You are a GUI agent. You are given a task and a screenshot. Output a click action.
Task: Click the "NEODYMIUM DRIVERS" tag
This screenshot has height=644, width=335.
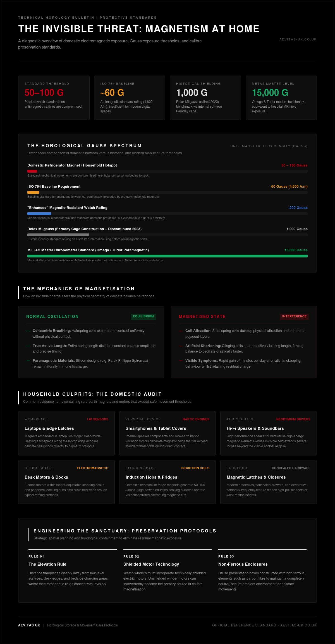(x=293, y=419)
